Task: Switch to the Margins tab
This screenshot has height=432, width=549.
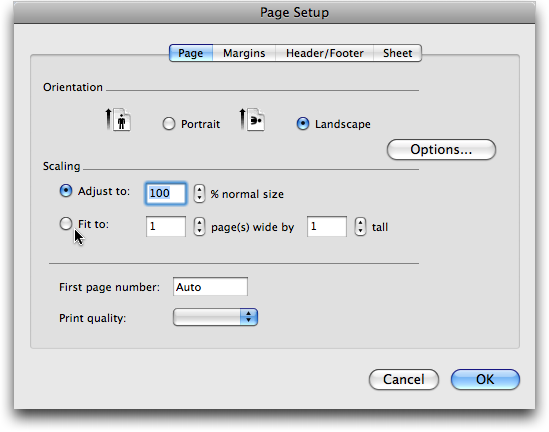Action: point(244,53)
